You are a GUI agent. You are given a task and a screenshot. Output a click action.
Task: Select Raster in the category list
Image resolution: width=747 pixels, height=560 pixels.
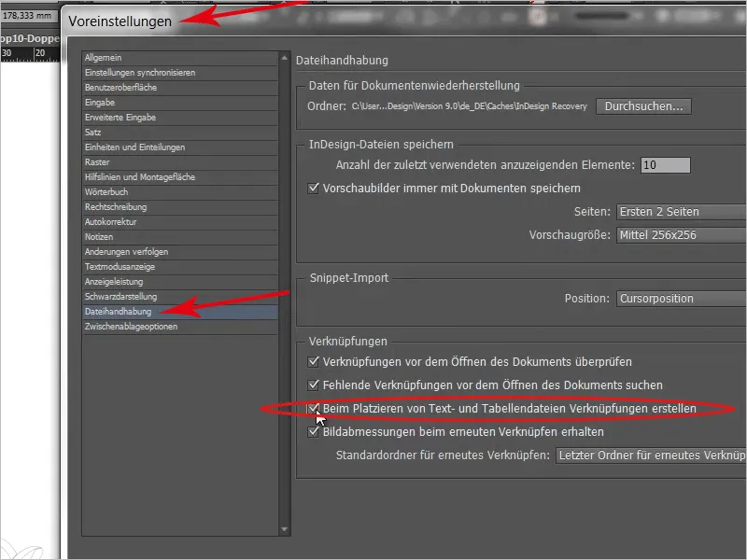coord(180,162)
